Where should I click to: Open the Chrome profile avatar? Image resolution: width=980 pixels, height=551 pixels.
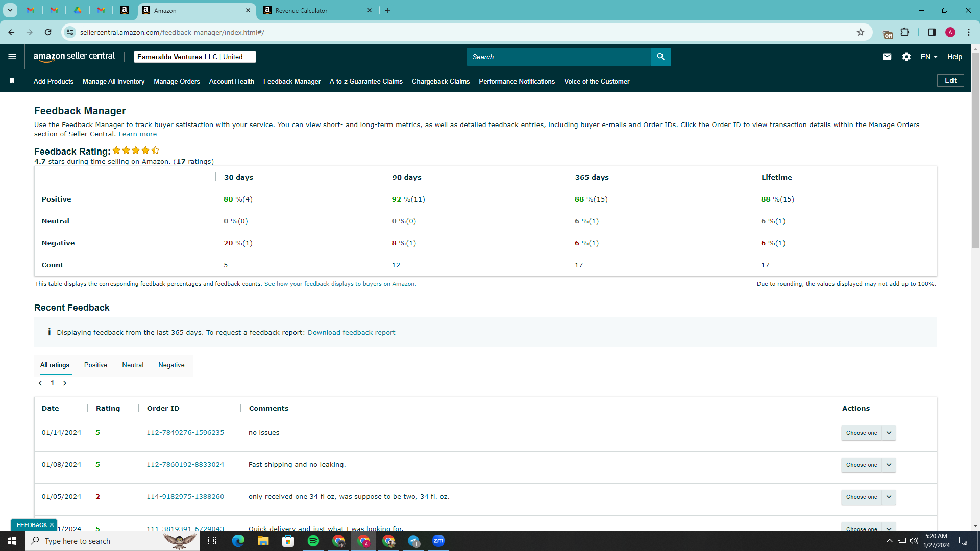950,32
